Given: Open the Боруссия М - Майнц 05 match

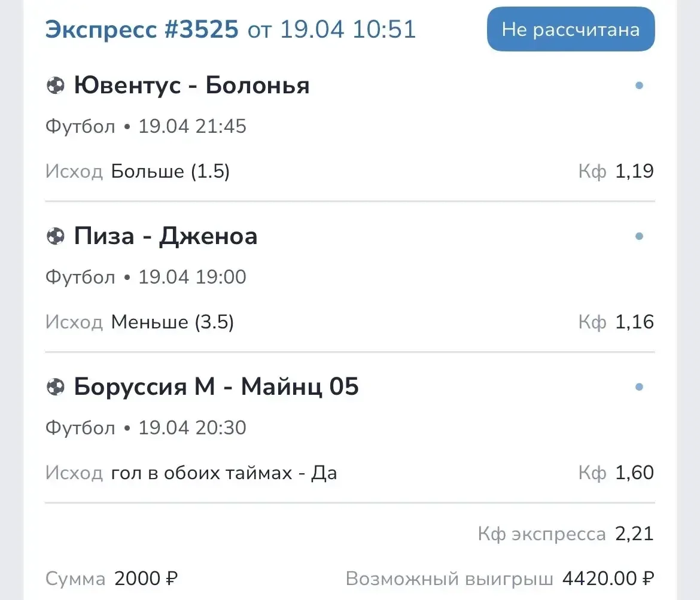Looking at the screenshot, I should click(x=216, y=388).
